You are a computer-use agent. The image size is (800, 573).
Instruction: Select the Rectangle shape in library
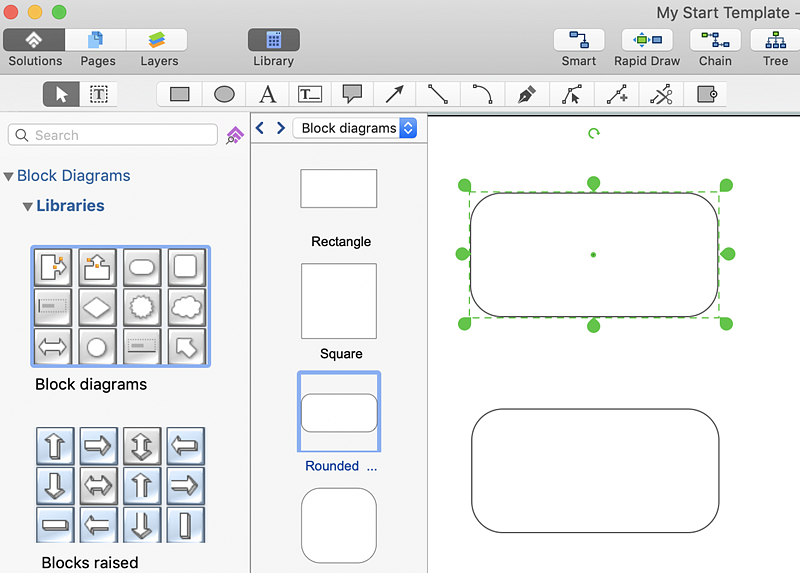click(x=339, y=189)
